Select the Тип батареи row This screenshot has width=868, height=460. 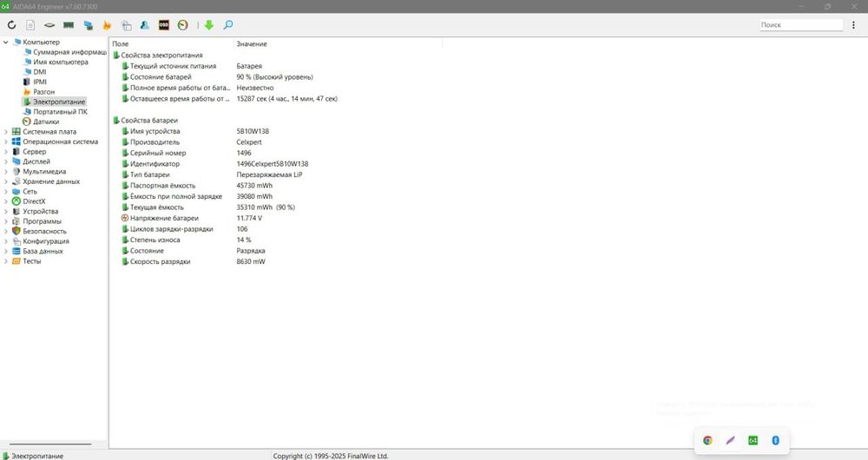212,174
